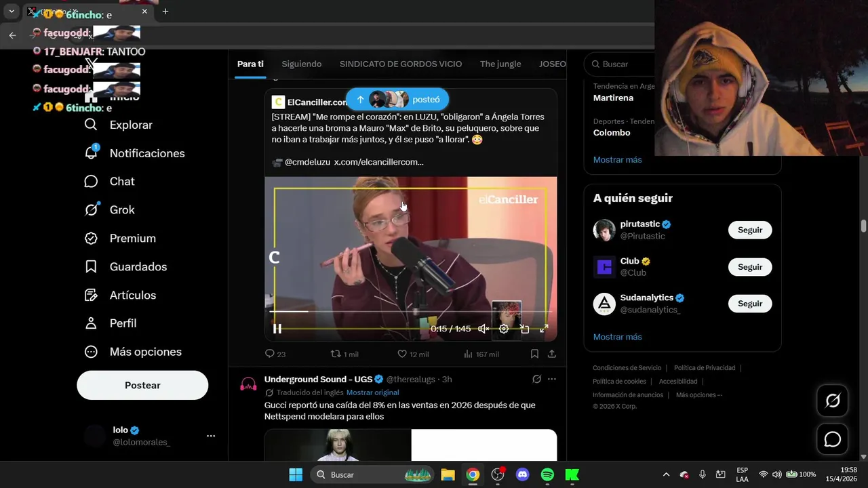Open Chat in the sidebar
Viewport: 868px width, 488px height.
(109, 181)
